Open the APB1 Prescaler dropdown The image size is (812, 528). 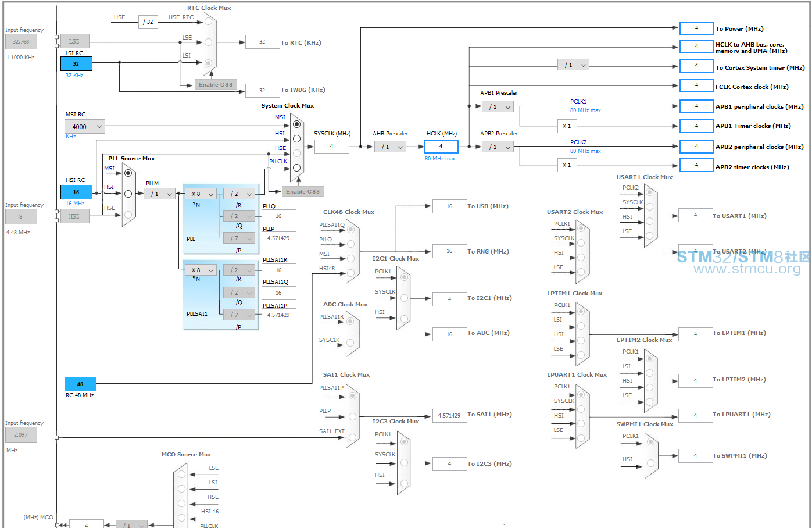point(498,107)
